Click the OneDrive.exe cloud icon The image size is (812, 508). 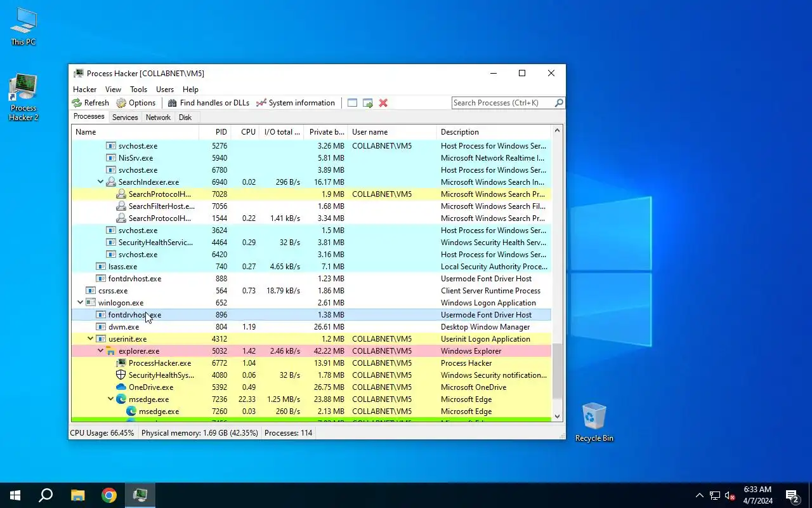(x=121, y=387)
